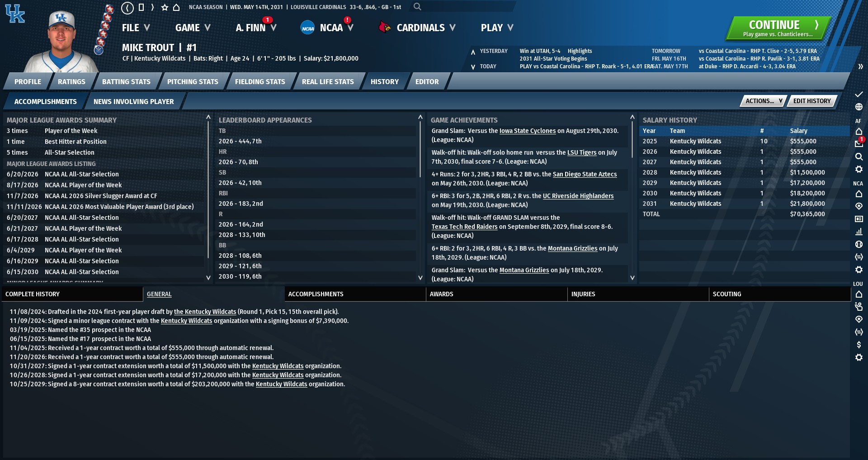Click the baseball icon in right sidebar
The height and width of the screenshot is (460, 868).
coord(859,244)
